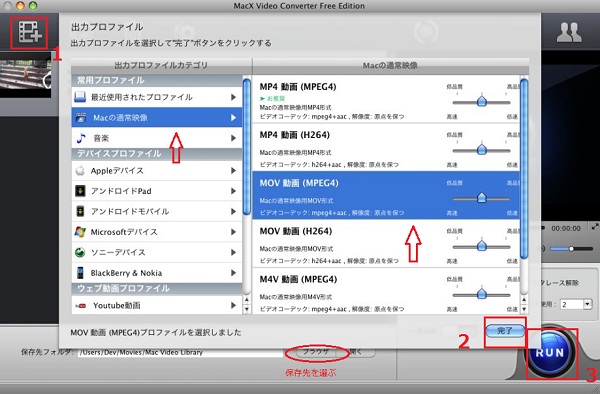
Task: Click the BlackBerry & Nokia phone icon
Action: click(80, 273)
